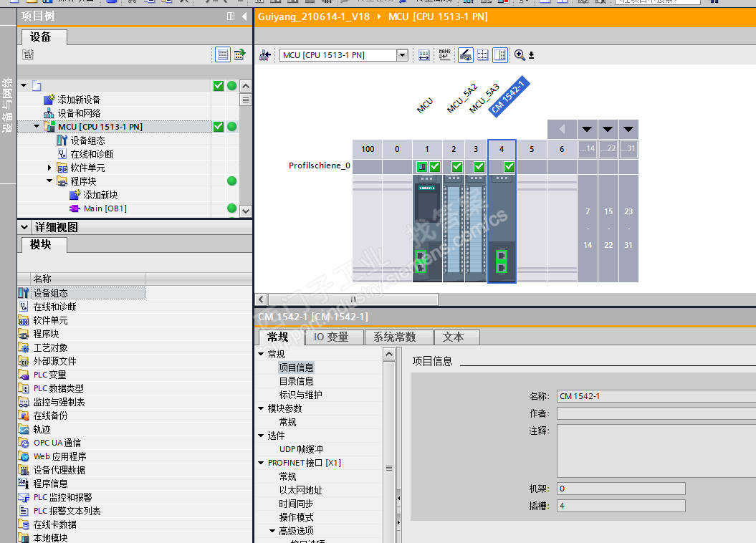Select PLC 变量 in the detail view list
Screen dimensions: 756x543
tap(49, 375)
